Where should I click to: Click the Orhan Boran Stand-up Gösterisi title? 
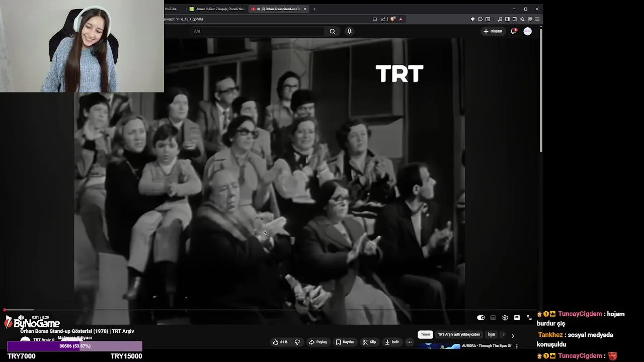coord(77,331)
